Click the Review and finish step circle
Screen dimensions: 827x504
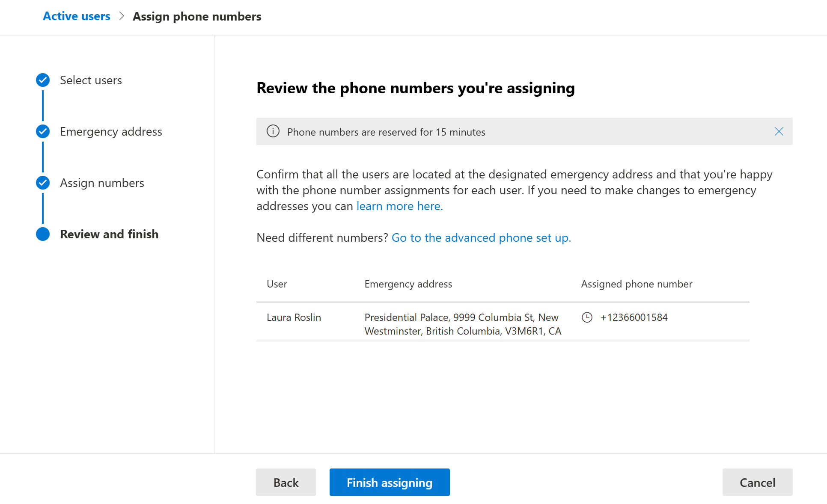pyautogui.click(x=43, y=234)
